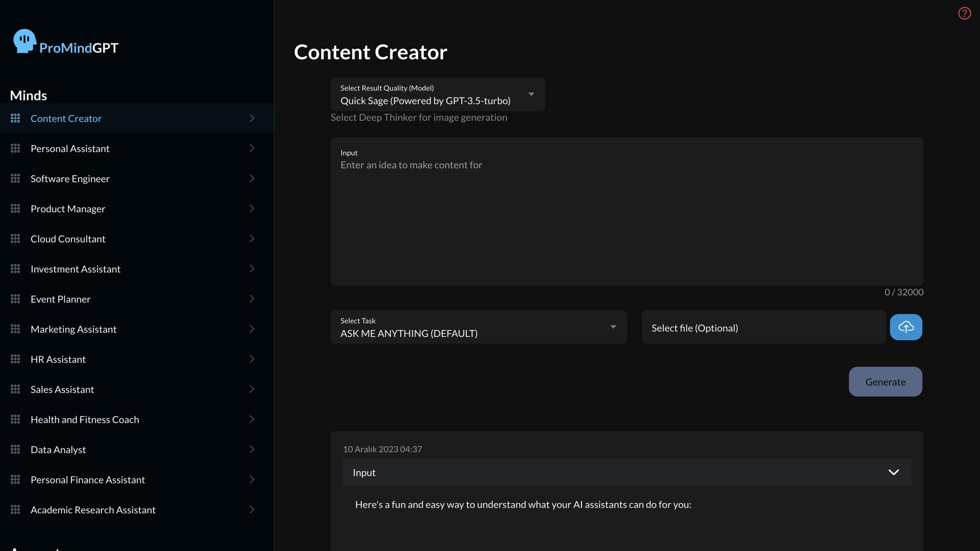Click the Select file (Optional) field
The image size is (980, 551).
point(763,328)
